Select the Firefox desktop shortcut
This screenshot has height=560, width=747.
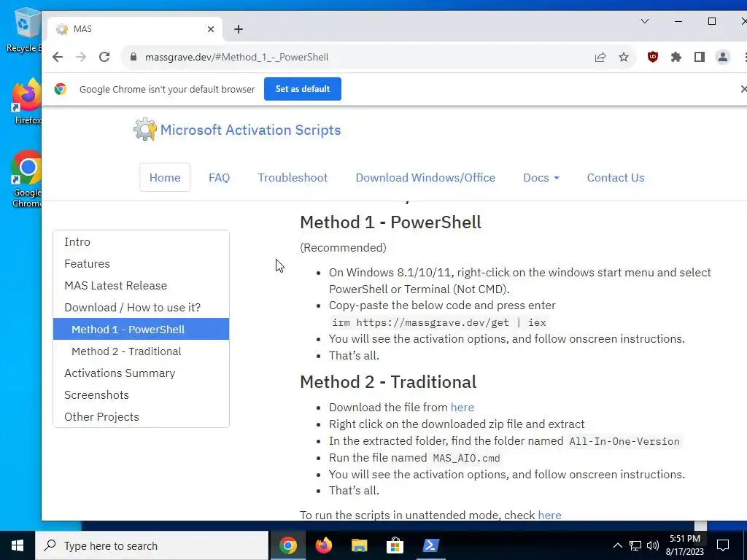tap(27, 101)
